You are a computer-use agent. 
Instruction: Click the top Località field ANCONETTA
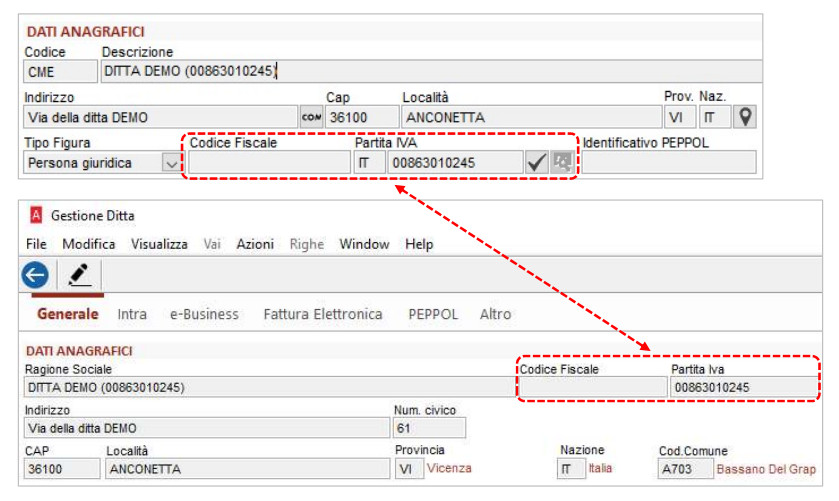point(531,117)
